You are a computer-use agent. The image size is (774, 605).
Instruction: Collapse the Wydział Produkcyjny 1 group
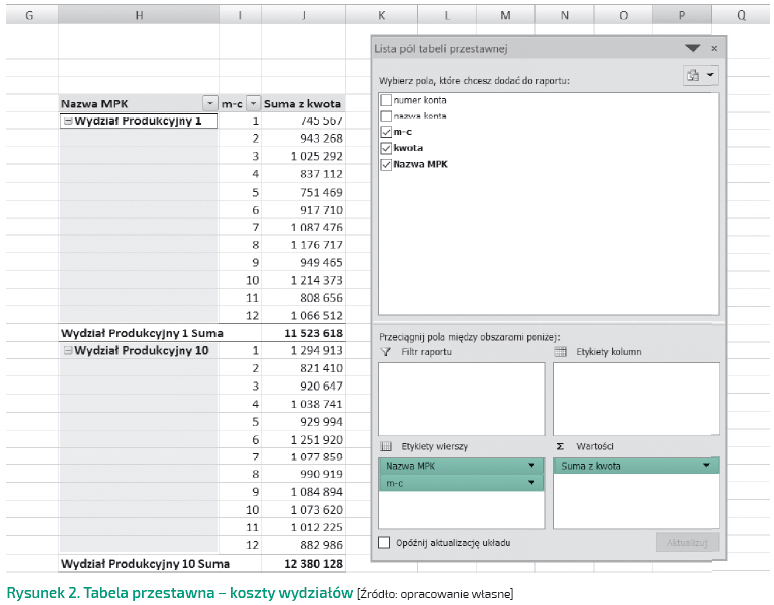pyautogui.click(x=68, y=121)
